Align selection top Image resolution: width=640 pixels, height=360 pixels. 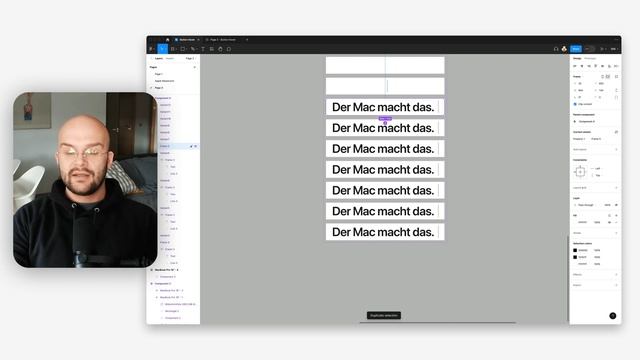click(x=596, y=66)
